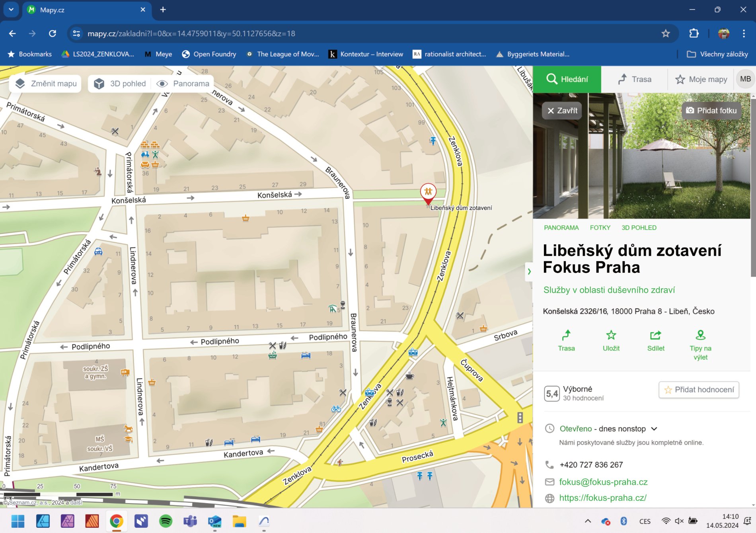The height and width of the screenshot is (533, 756).
Task: Open the Trasa route planner tab
Action: pos(635,79)
